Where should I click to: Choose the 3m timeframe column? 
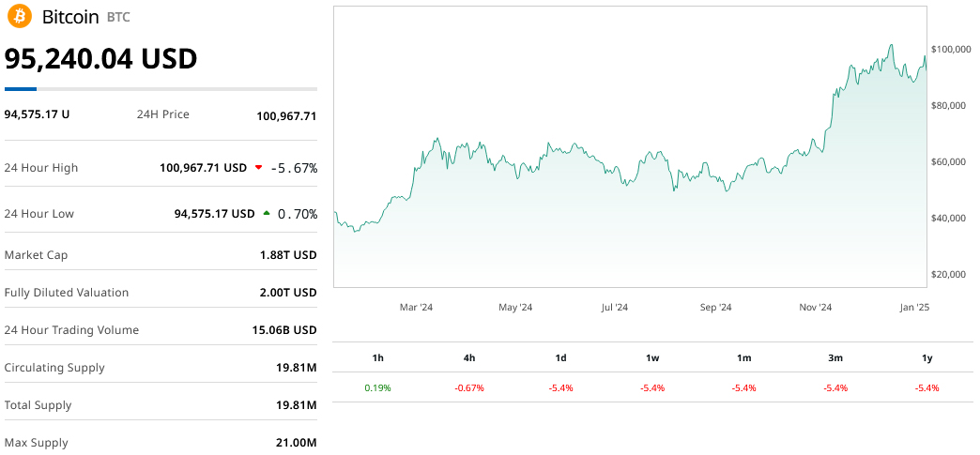point(835,357)
